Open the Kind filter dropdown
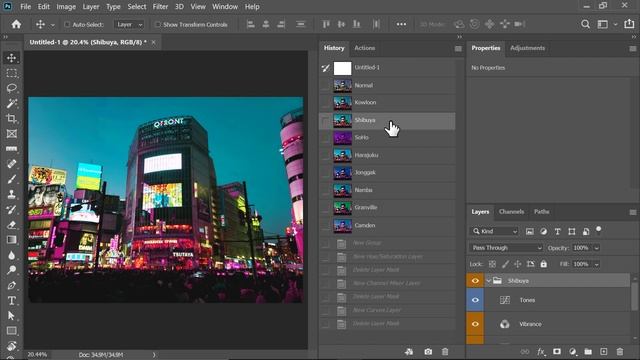The image size is (640, 360). pos(495,231)
